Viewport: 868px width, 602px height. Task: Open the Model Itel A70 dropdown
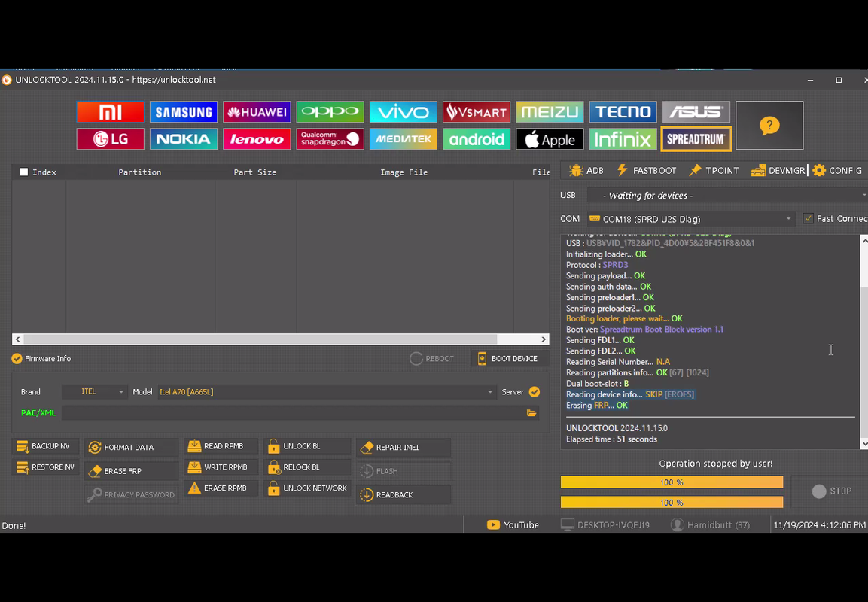326,392
